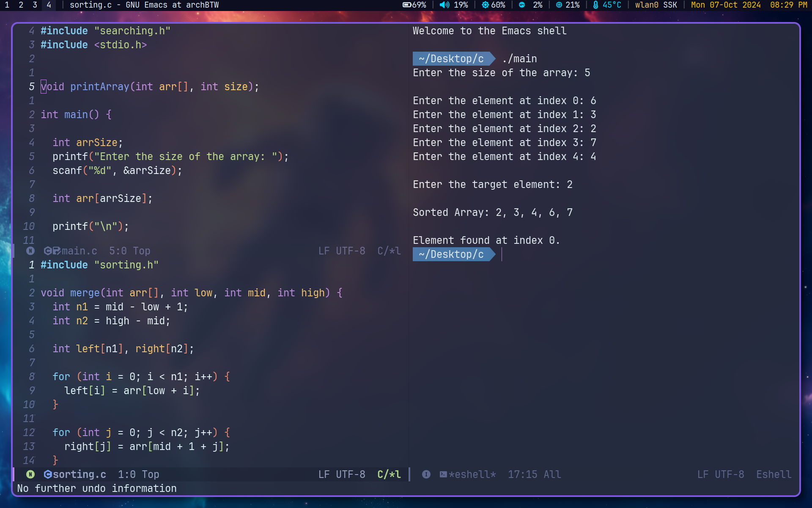Click the wlan0 network status icon

point(656,5)
